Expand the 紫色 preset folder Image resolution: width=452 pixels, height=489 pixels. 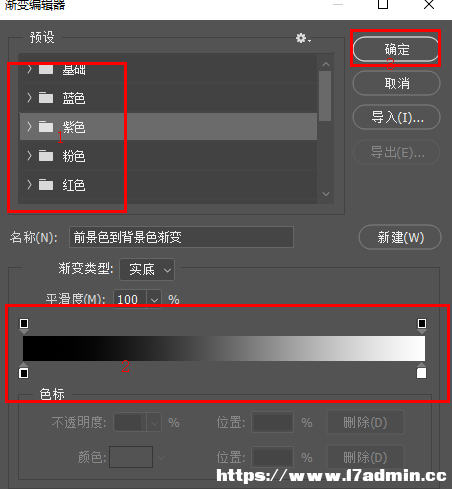tap(29, 127)
